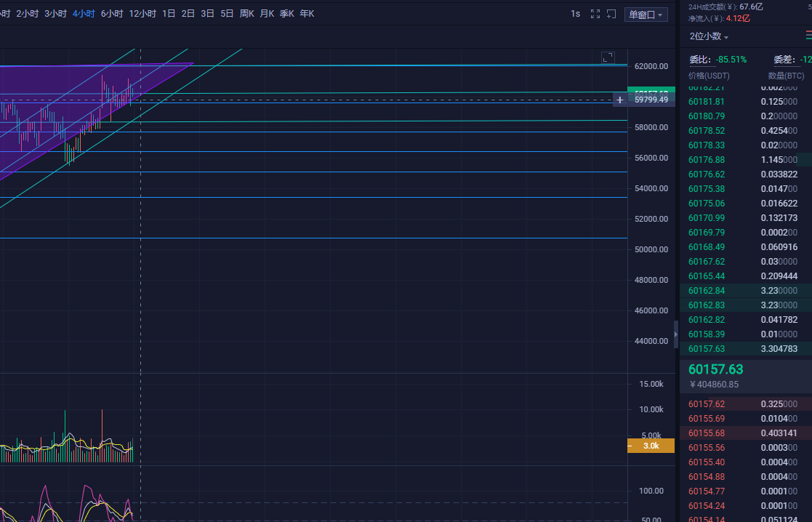Viewport: 812px width, 522px height.
Task: Select the 周K weekly candle tab
Action: 246,14
